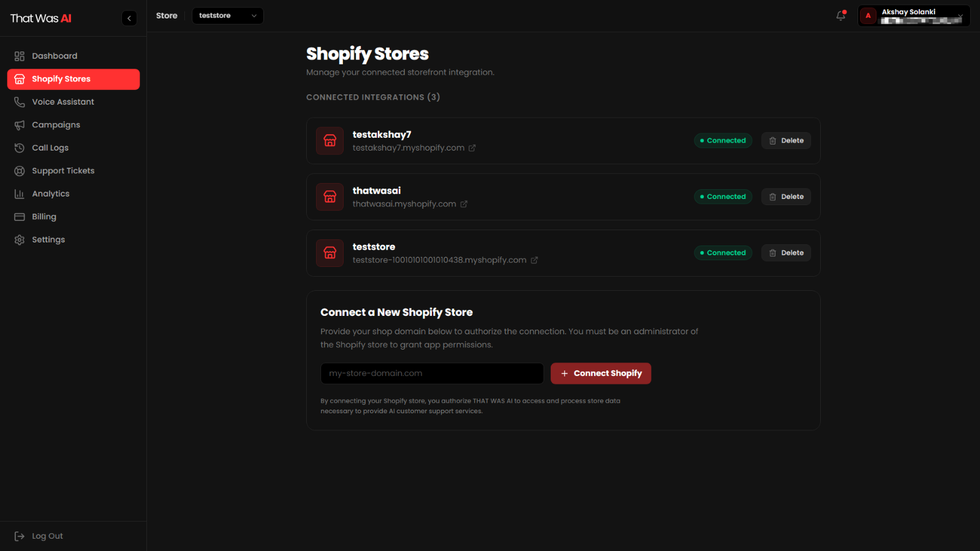Open teststore external link icon
This screenshot has width=980, height=551.
534,260
